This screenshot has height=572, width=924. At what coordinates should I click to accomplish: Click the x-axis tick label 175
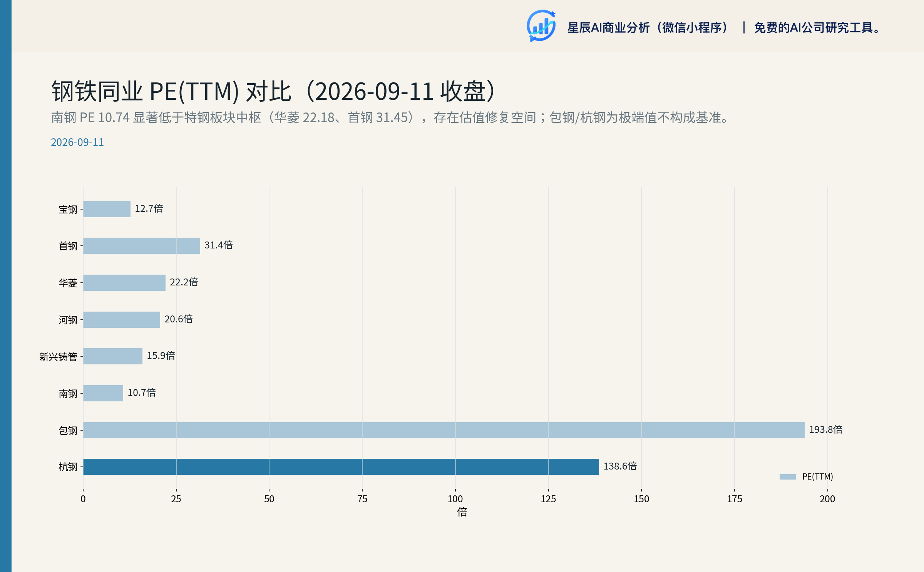735,499
